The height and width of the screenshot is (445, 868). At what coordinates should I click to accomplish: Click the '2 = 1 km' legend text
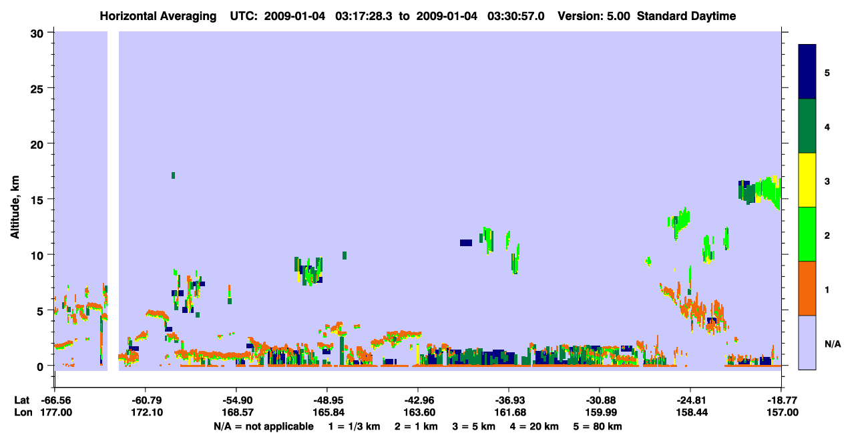pos(417,426)
